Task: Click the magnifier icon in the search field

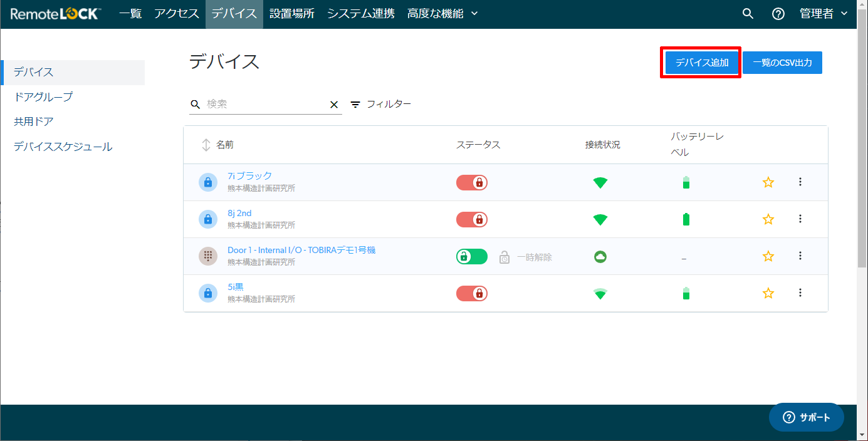Action: (x=196, y=105)
